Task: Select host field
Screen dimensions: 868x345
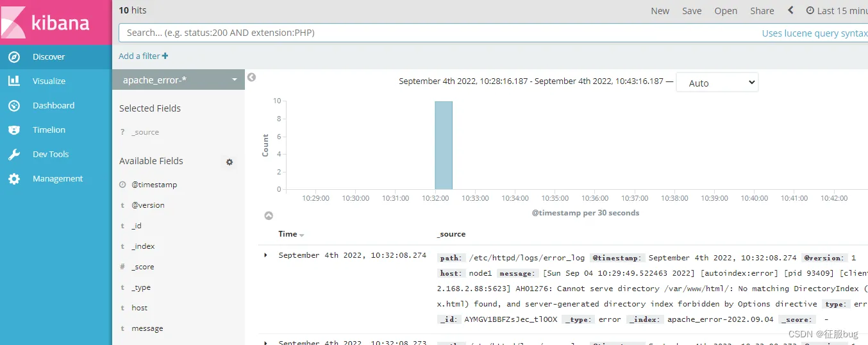Action: click(140, 308)
